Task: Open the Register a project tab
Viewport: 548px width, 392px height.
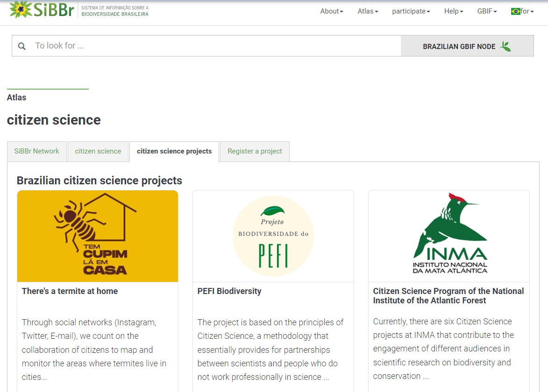Action: click(x=255, y=151)
